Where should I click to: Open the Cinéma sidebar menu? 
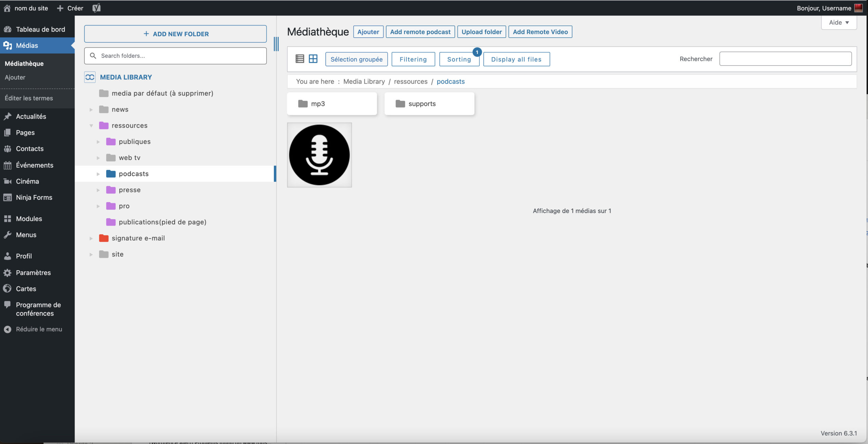coord(27,181)
